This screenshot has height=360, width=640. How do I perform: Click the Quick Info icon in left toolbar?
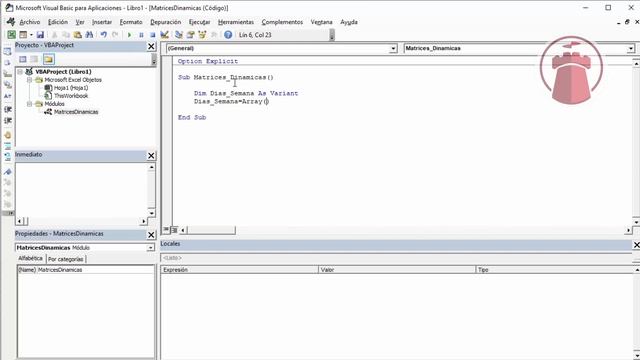tap(7, 73)
